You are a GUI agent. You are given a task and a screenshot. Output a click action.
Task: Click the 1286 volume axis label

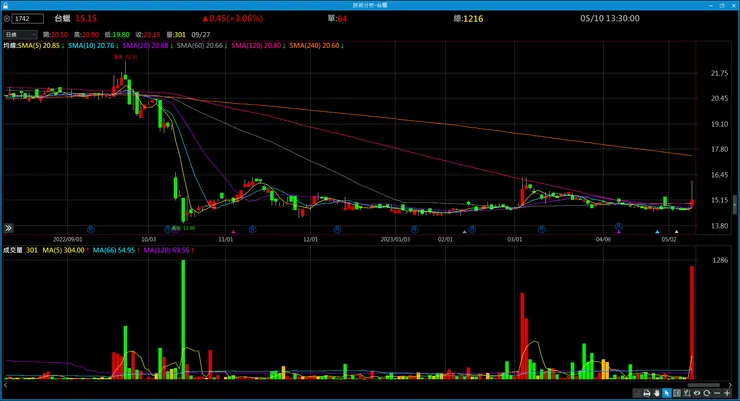[720, 260]
